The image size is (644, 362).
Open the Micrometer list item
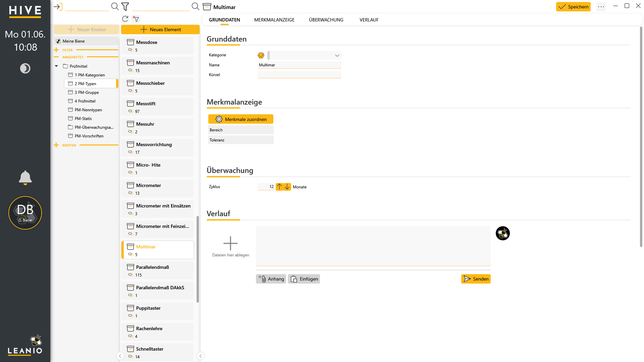157,189
